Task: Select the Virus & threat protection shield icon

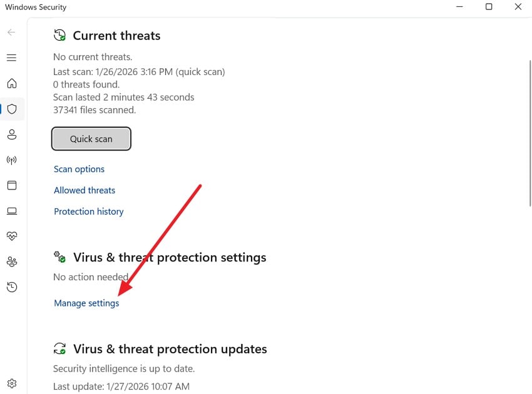Action: (x=11, y=109)
